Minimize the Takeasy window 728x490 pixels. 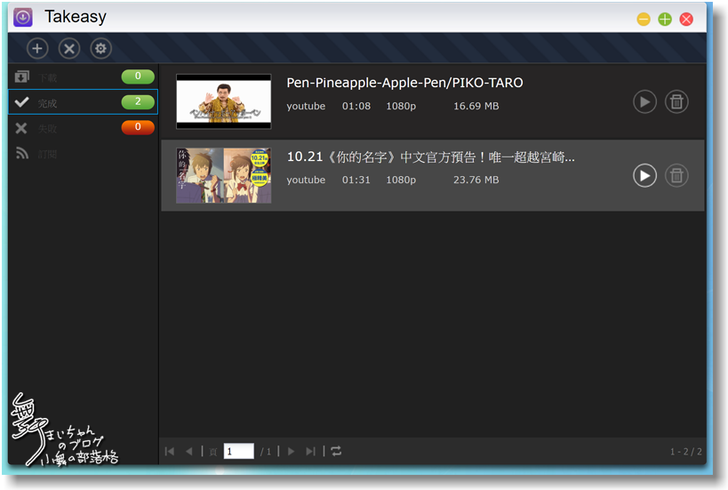[x=644, y=19]
